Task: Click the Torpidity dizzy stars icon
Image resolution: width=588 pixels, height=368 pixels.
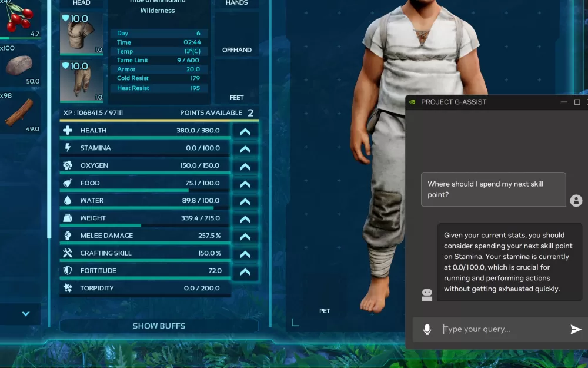Action: (x=68, y=288)
